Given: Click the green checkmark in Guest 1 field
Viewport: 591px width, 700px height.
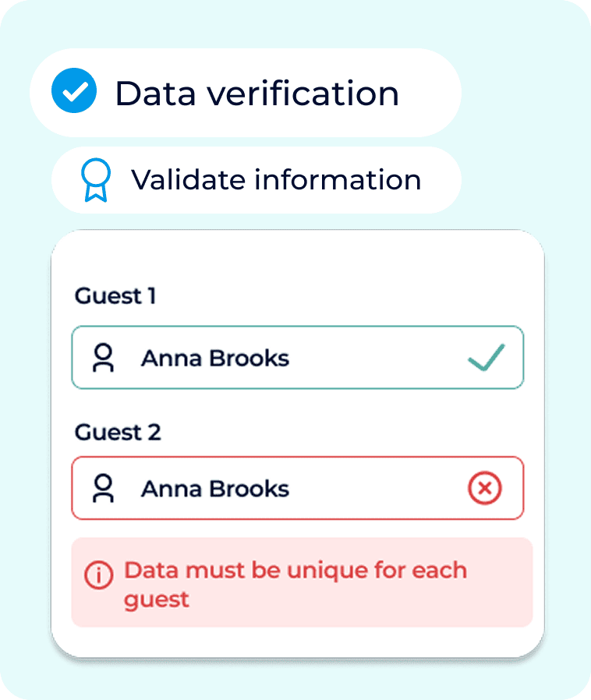Looking at the screenshot, I should pos(486,357).
